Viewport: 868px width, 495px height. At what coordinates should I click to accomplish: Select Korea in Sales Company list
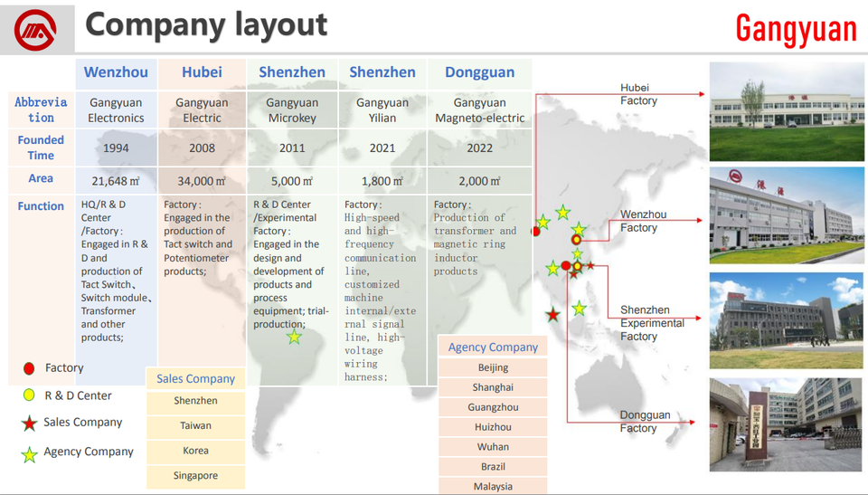pyautogui.click(x=195, y=451)
